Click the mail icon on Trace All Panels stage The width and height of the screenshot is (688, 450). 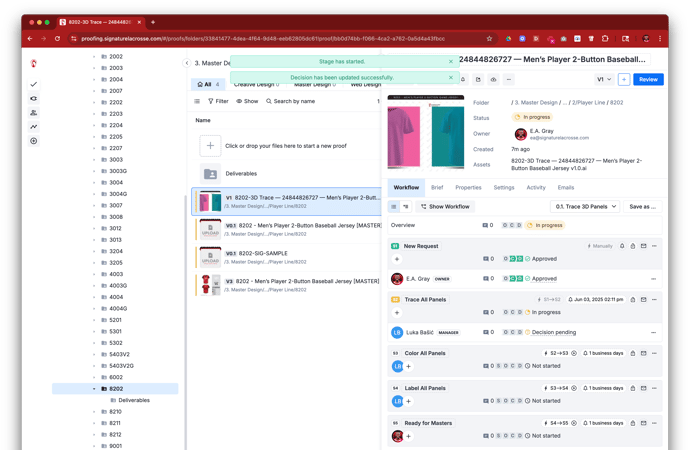pyautogui.click(x=643, y=299)
